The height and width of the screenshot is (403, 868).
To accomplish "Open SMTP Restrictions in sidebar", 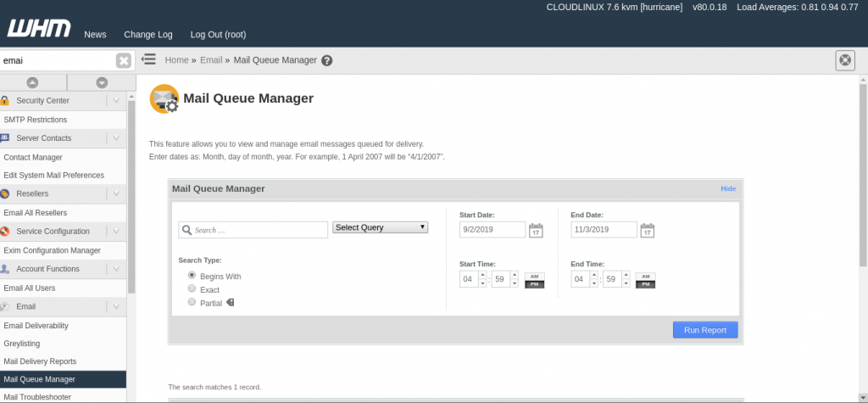I will point(36,120).
